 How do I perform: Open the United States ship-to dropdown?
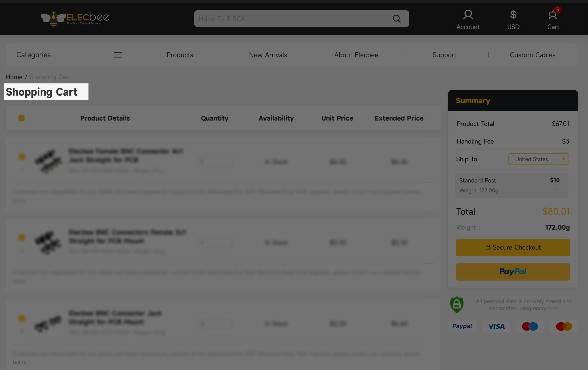coord(539,159)
